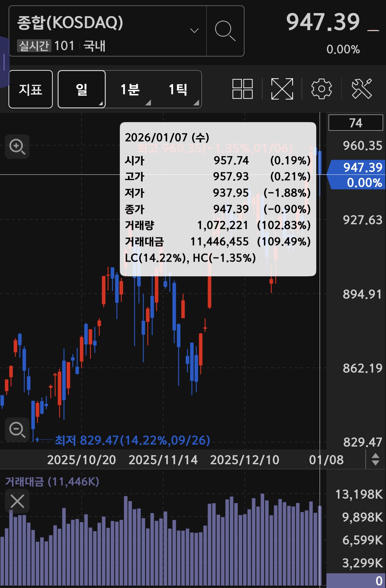Click the 2025/12/10 date axis label
This screenshot has width=386, height=588.
[x=245, y=460]
